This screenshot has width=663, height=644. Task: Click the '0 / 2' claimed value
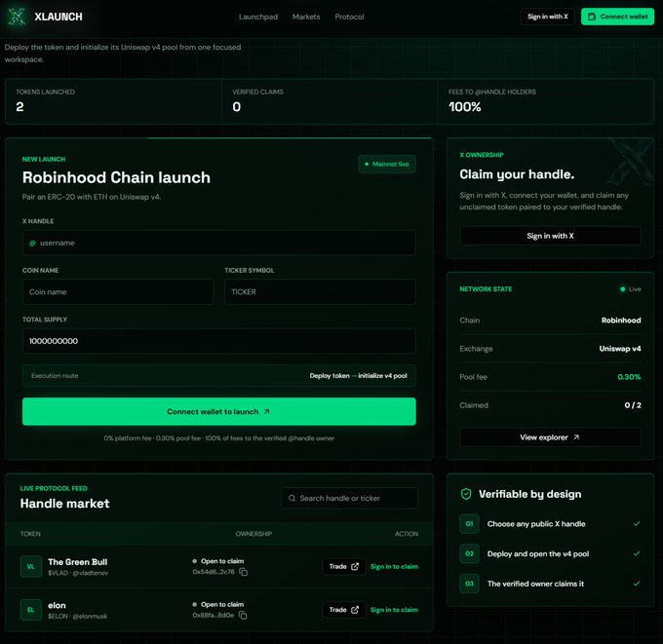point(633,405)
